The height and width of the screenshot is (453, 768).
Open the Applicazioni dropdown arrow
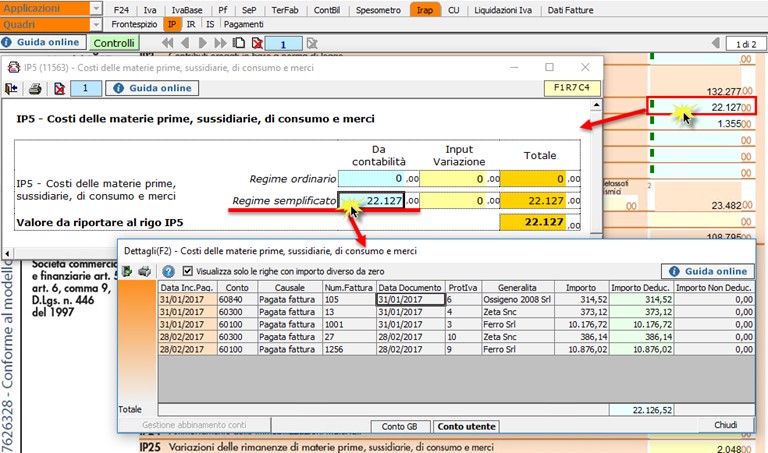[96, 8]
